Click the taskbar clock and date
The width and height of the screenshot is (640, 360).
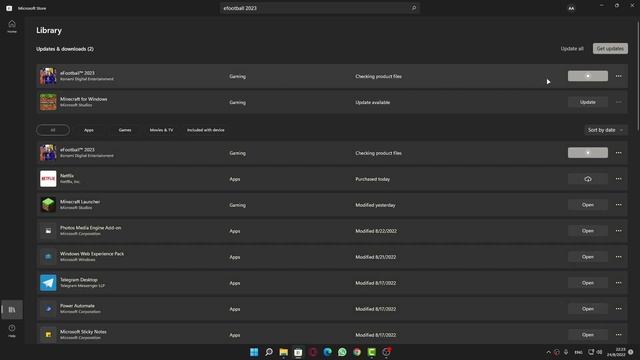click(x=616, y=352)
